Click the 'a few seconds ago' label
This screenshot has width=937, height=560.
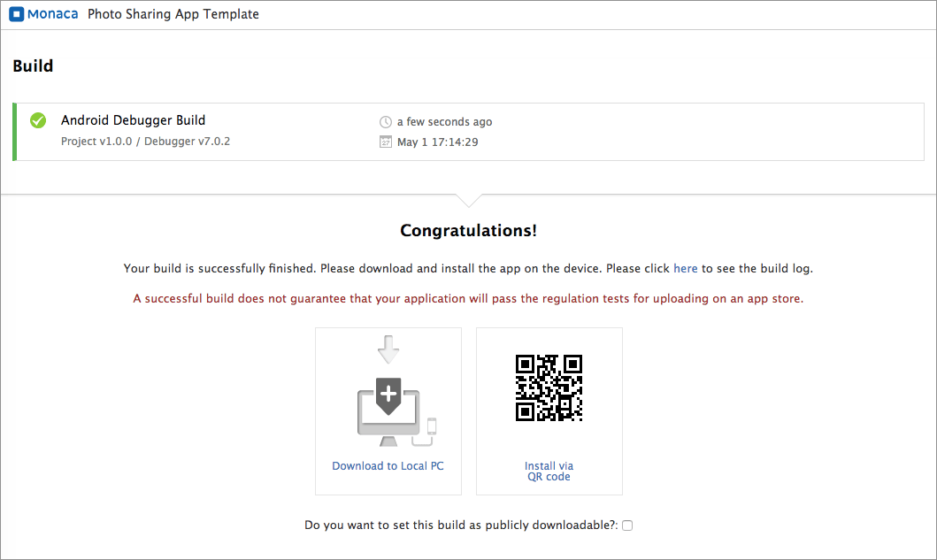click(444, 122)
